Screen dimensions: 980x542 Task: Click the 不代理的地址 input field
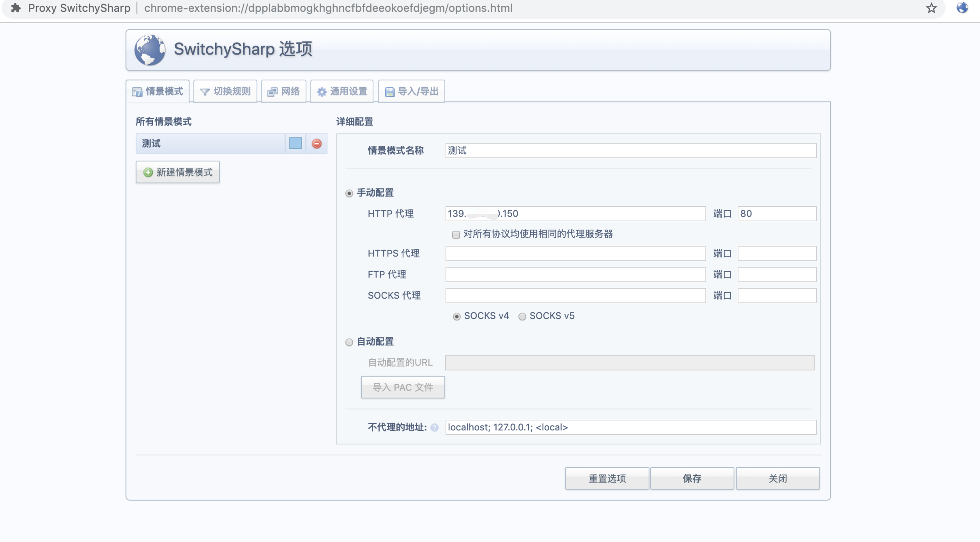click(631, 427)
